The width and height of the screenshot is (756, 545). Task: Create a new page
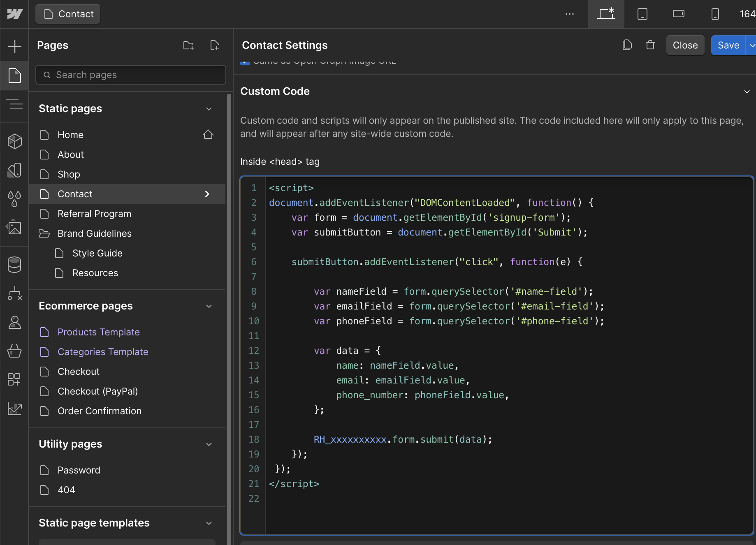215,45
